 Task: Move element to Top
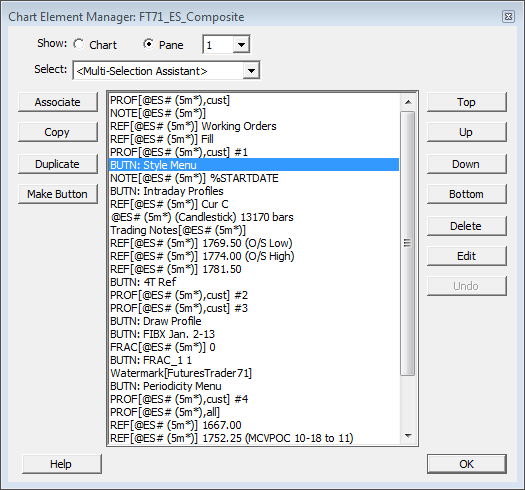point(466,102)
